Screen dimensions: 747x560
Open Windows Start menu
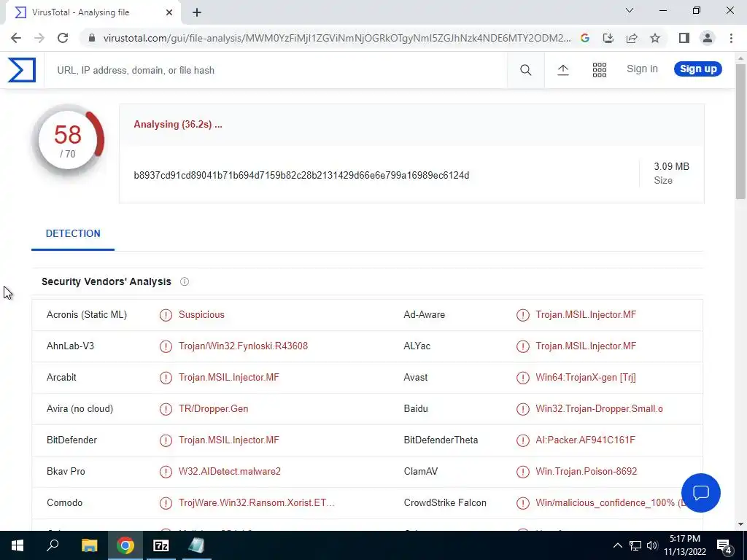[18, 545]
